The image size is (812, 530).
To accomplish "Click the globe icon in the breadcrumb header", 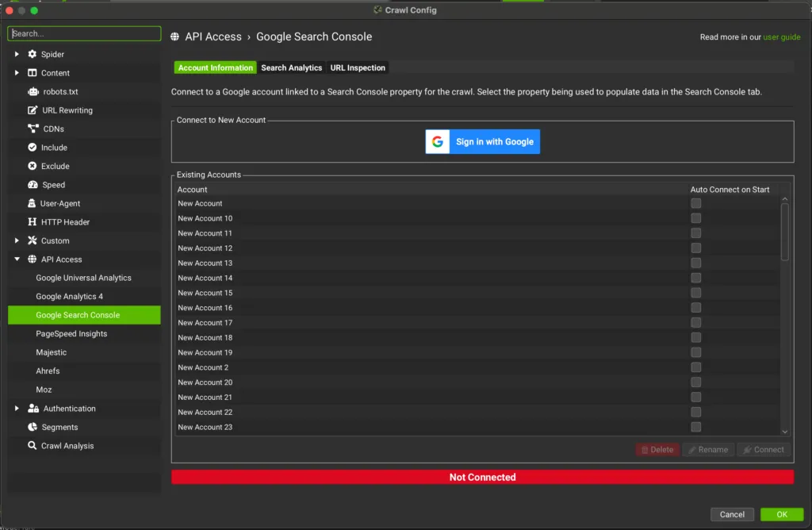I will point(175,36).
